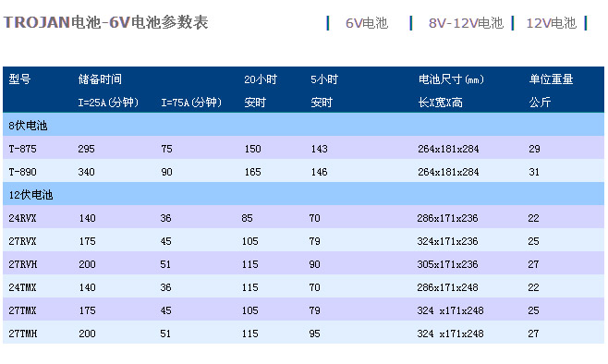Click value 85 in 24RVX row
608x364 pixels.
point(247,218)
